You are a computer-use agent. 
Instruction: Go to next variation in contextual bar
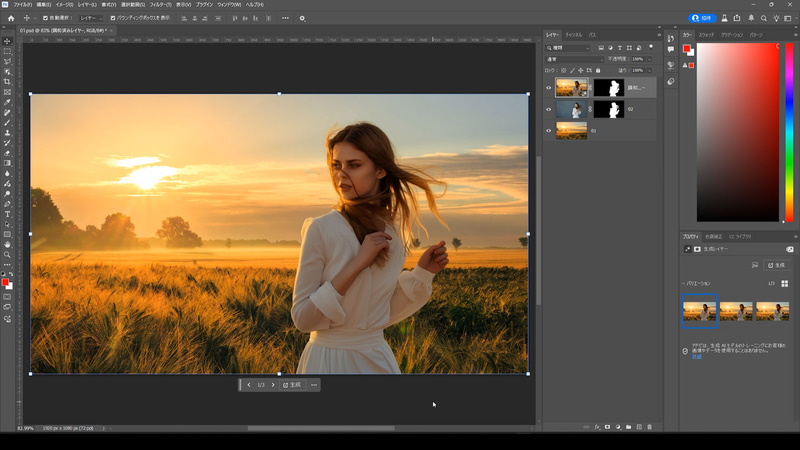273,385
